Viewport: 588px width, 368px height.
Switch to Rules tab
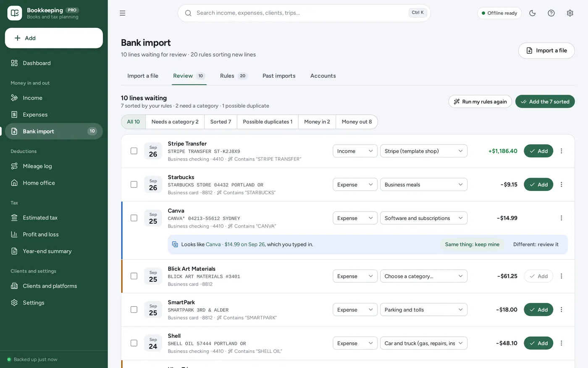pyautogui.click(x=234, y=76)
